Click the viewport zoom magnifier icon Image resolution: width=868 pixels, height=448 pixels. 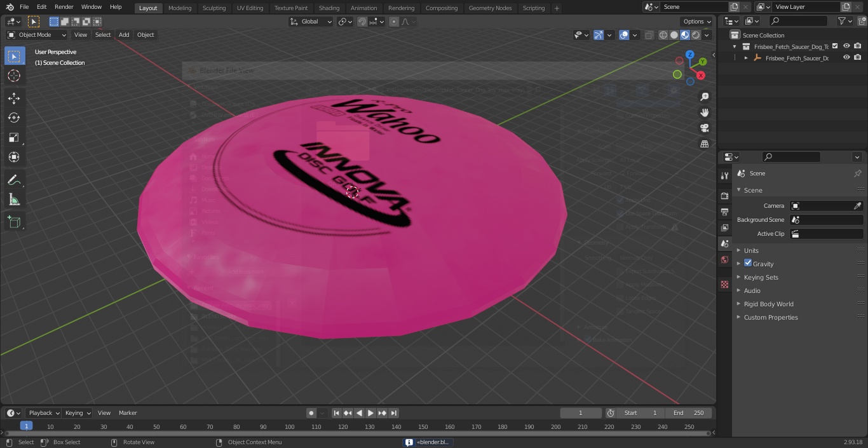704,97
